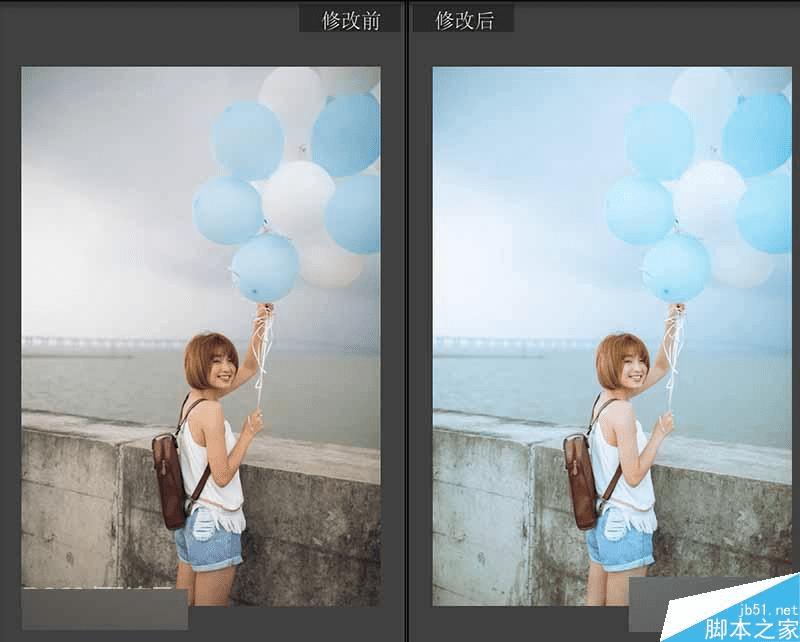Click the brown backpack in the after photo
Screen dimensions: 800x642
tap(580, 480)
